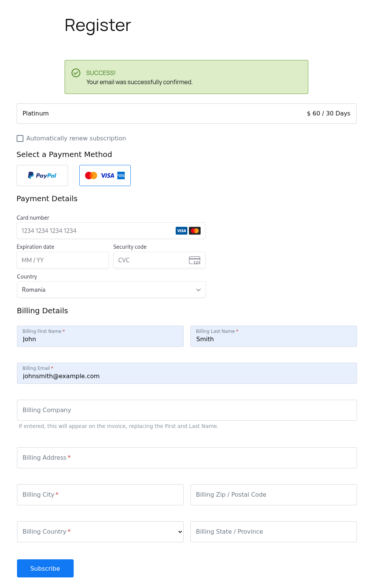Click the green success checkmark icon
This screenshot has height=588, width=374.
click(x=76, y=73)
